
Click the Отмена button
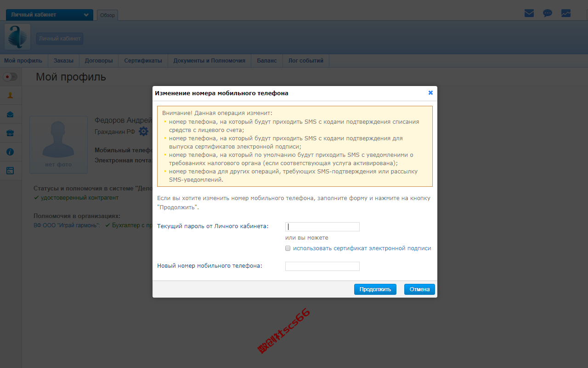(x=419, y=289)
